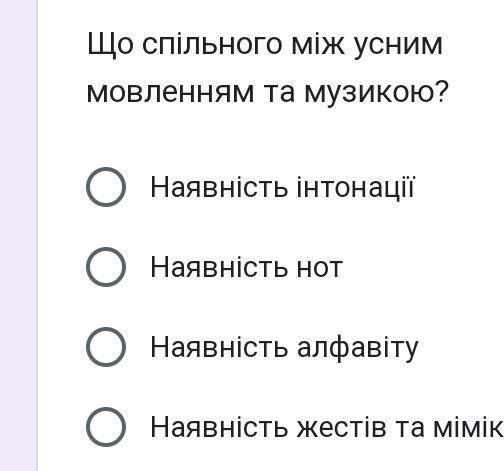Click the "Наявність жестів та мімік" label text
504x471 pixels.
[x=327, y=427]
